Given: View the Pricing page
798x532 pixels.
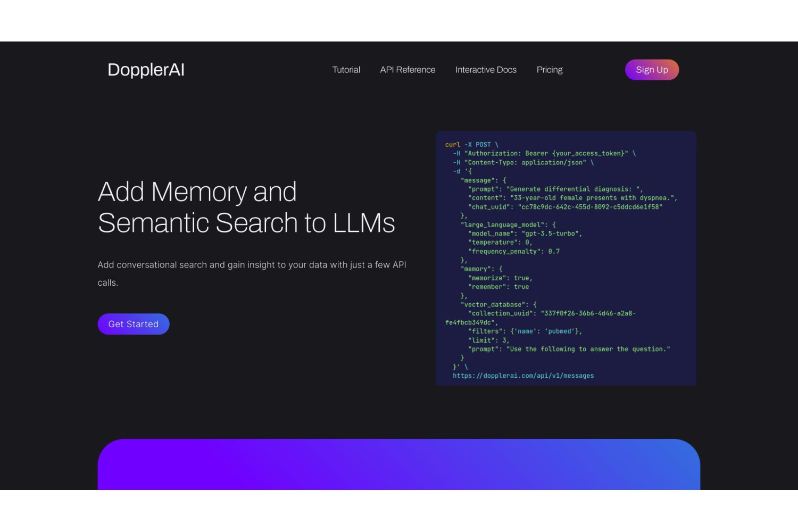Looking at the screenshot, I should tap(550, 70).
